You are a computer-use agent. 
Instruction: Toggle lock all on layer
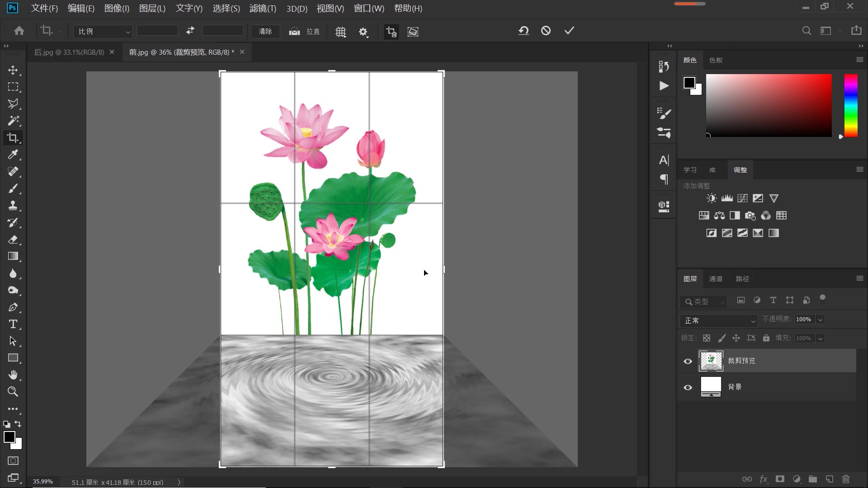tap(766, 338)
